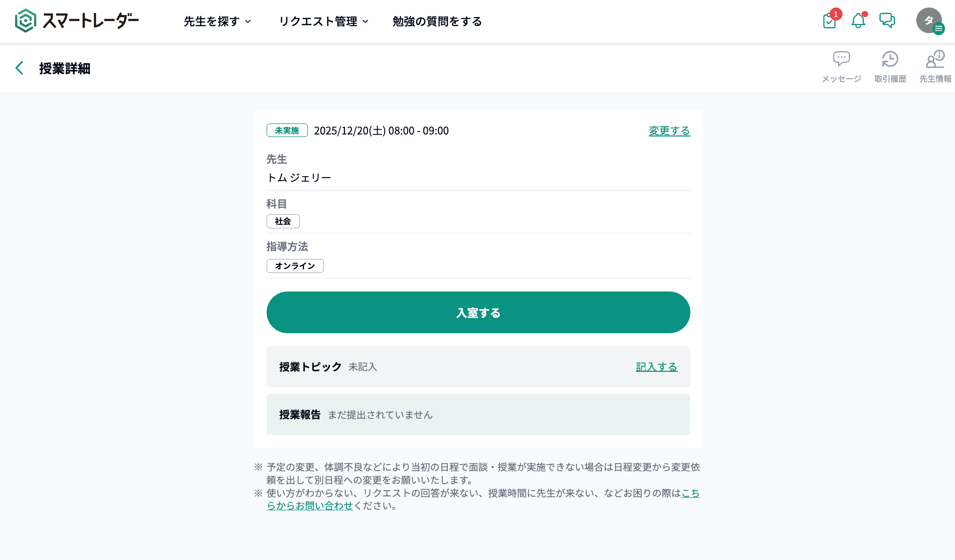The height and width of the screenshot is (560, 955).
Task: Click the 授業報告 report panel
Action: 478,414
